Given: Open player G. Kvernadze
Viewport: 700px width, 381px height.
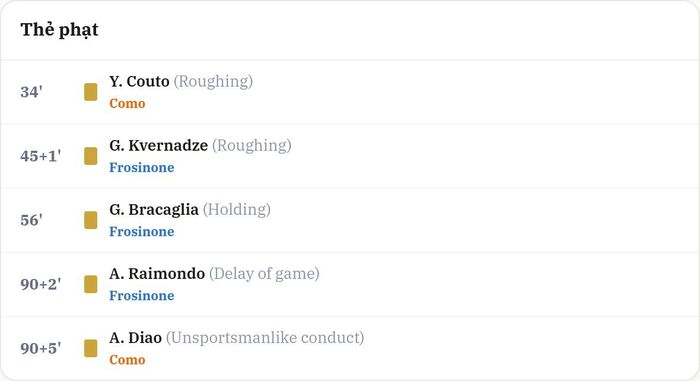Looking at the screenshot, I should pos(158,146).
